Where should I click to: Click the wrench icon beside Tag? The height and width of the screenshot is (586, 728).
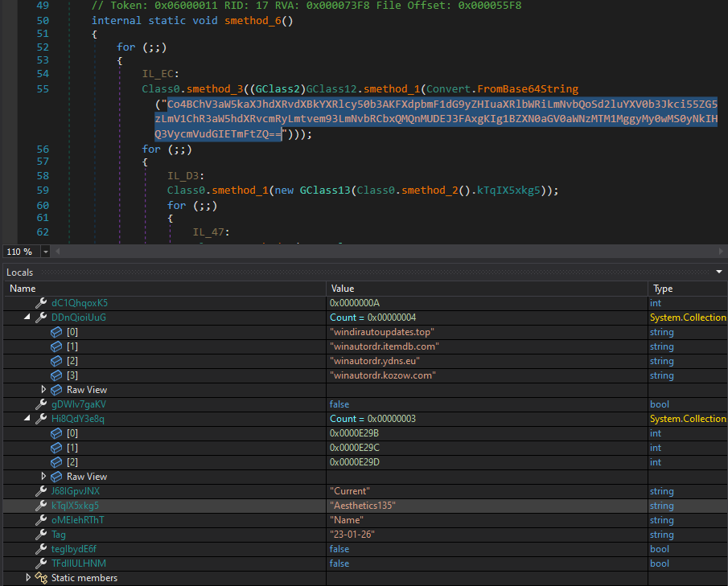tap(41, 534)
